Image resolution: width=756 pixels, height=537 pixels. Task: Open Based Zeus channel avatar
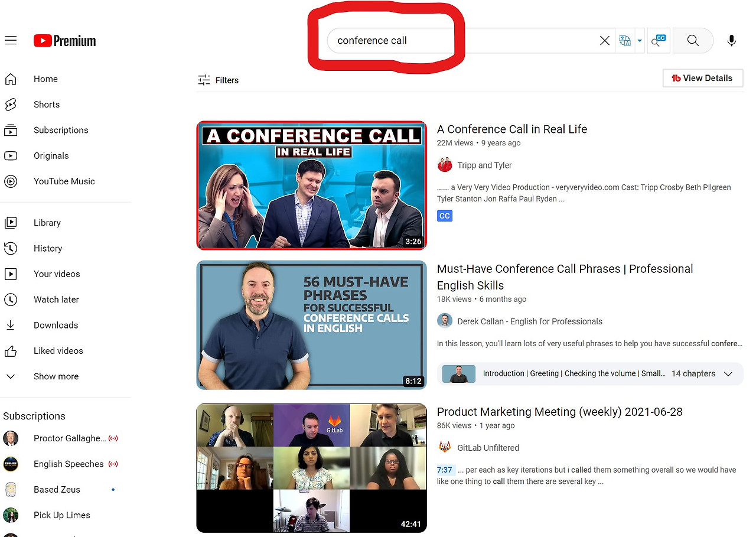point(11,490)
